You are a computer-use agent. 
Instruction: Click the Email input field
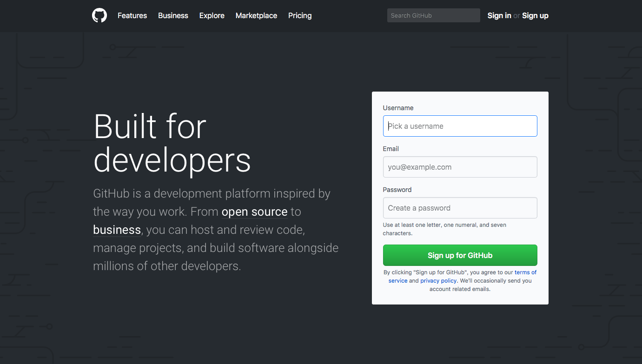click(460, 167)
